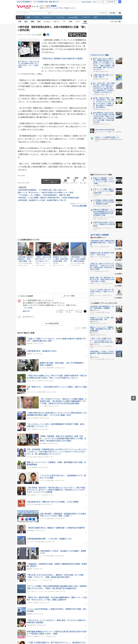138x644 pixels.
Task: Click the Yahoo! JAPAN News logo
Action: tap(27, 7)
